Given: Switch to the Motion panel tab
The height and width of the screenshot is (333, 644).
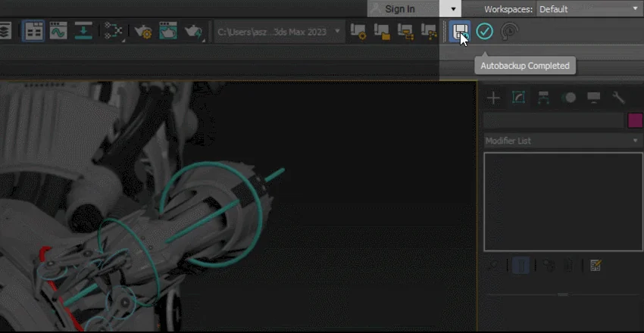Looking at the screenshot, I should point(568,98).
